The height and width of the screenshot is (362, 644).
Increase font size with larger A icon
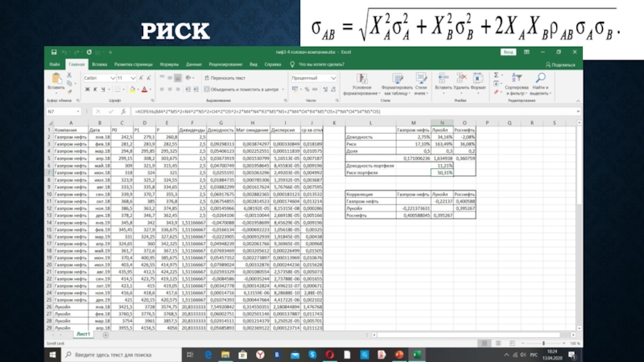[141, 78]
